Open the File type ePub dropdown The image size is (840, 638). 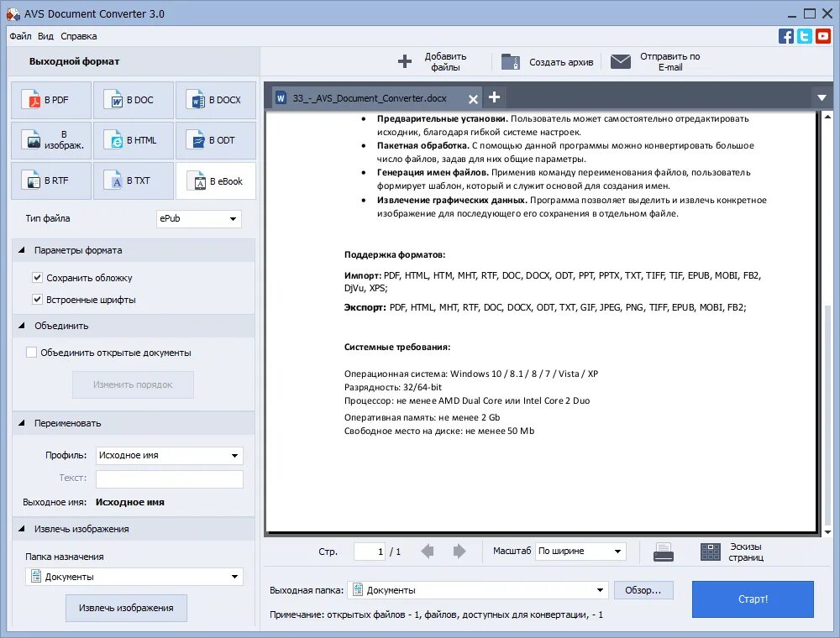tap(199, 218)
